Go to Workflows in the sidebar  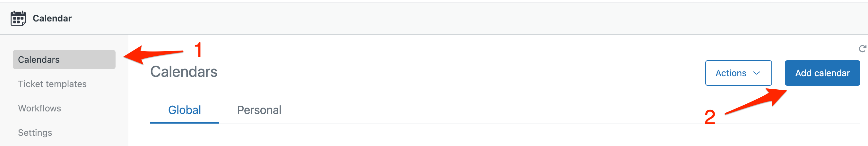pos(39,108)
